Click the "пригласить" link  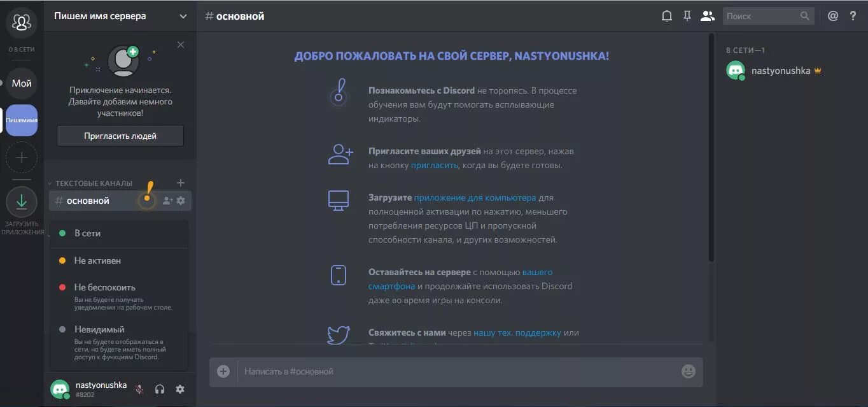[434, 165]
